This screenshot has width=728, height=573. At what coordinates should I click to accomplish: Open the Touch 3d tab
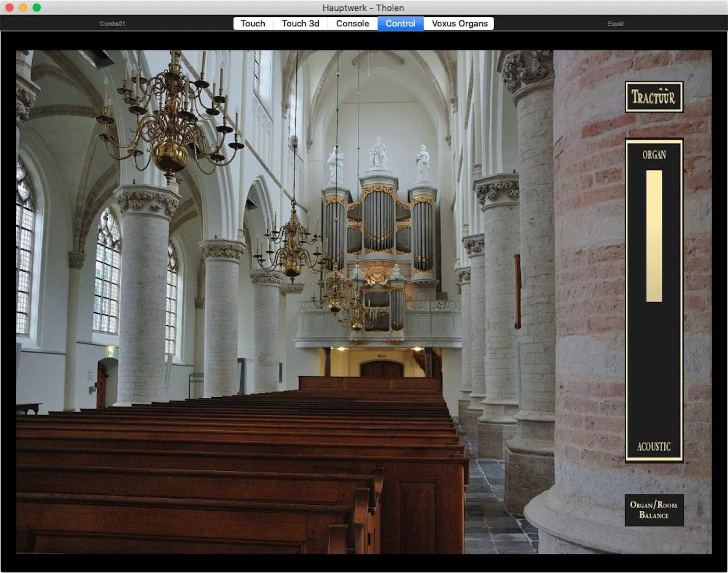(300, 24)
